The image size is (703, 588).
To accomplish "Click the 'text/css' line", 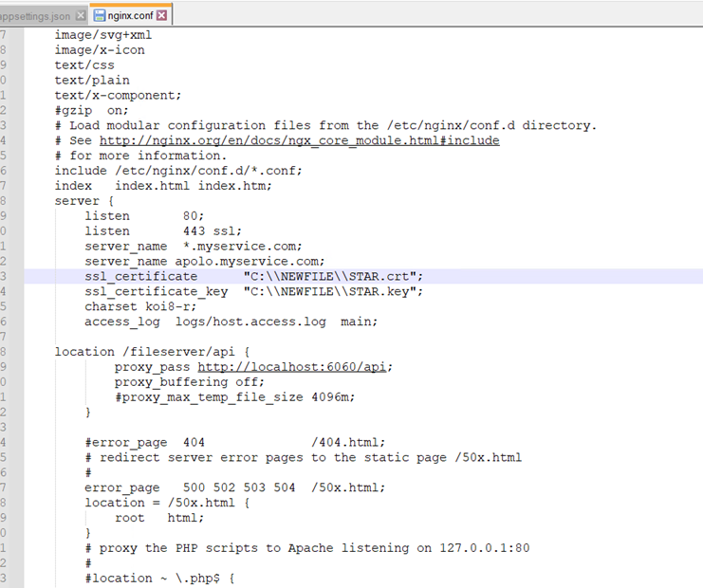I will pyautogui.click(x=84, y=65).
